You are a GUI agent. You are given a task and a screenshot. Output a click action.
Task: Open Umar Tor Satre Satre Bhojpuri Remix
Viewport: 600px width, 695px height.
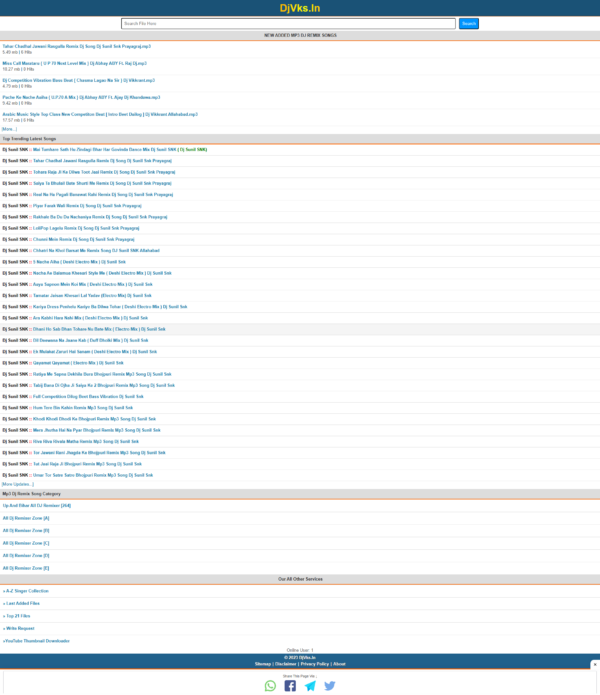93,475
